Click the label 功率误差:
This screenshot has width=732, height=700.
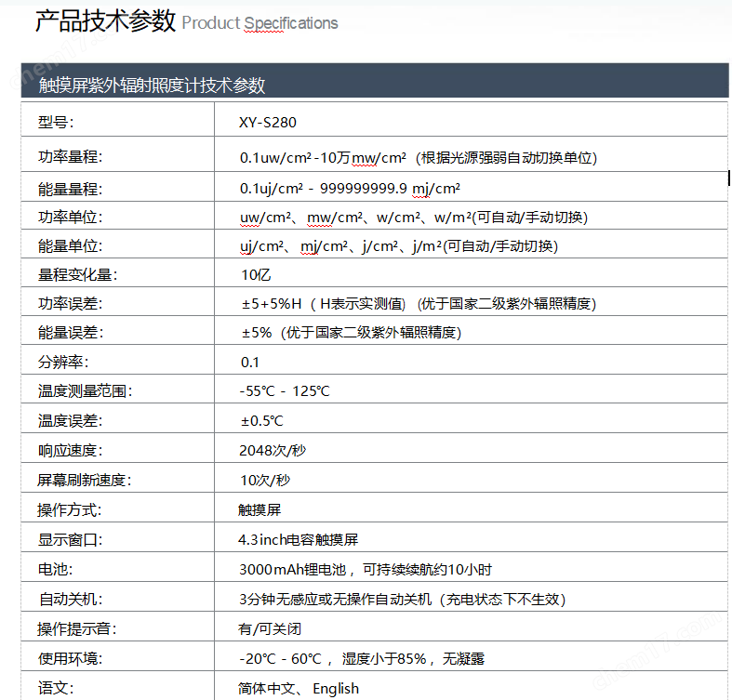click(70, 304)
